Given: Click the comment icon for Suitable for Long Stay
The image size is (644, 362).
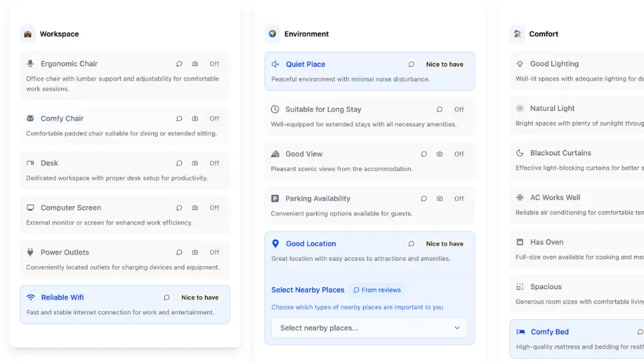Looking at the screenshot, I should click(439, 109).
